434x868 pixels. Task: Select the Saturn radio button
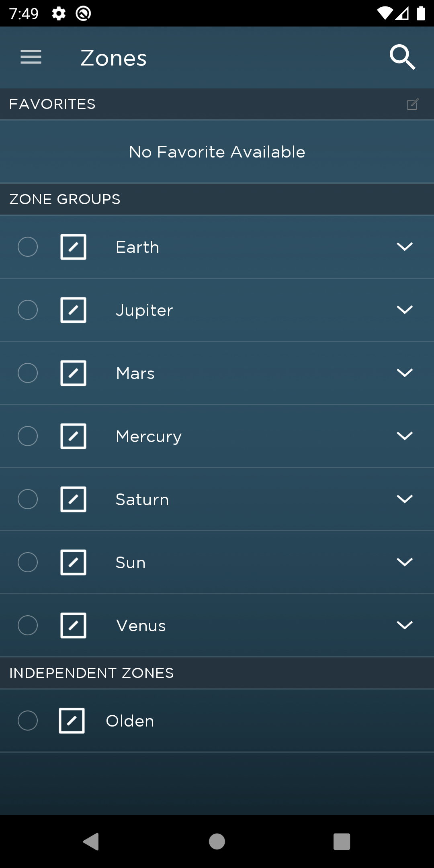(28, 499)
